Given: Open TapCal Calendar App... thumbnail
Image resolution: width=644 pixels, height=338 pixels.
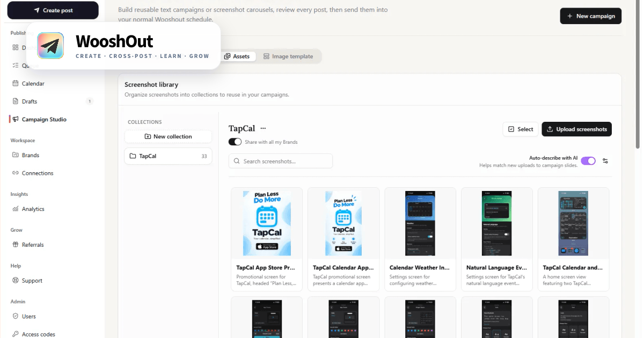Looking at the screenshot, I should [x=343, y=223].
